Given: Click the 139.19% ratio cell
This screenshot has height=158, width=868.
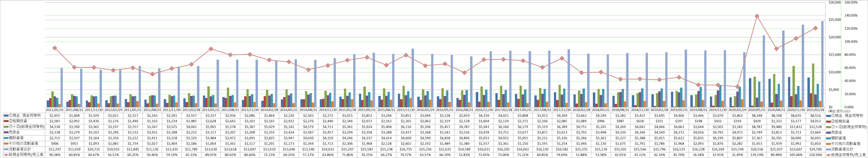Looking at the screenshot, I should [x=757, y=155].
